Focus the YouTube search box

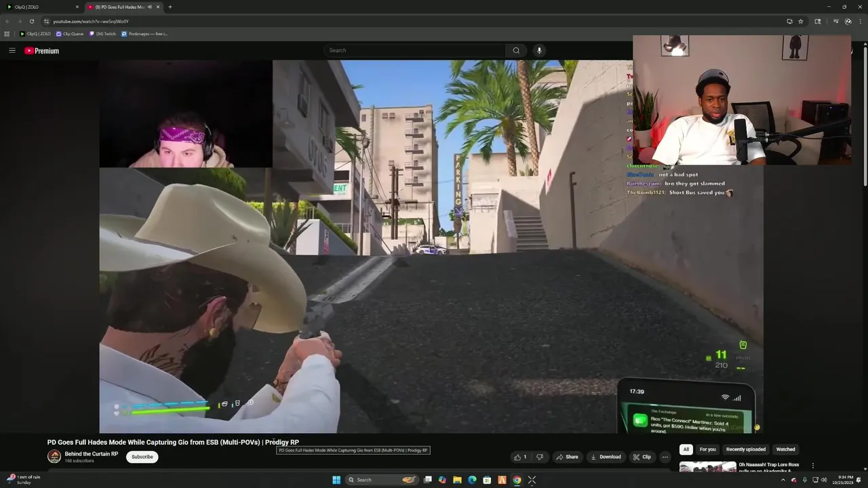pos(414,50)
